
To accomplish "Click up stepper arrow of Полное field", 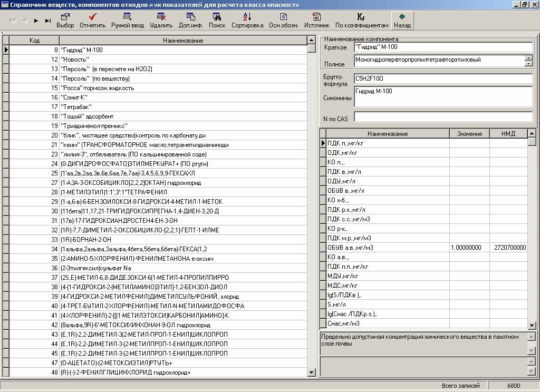I will coord(529,57).
